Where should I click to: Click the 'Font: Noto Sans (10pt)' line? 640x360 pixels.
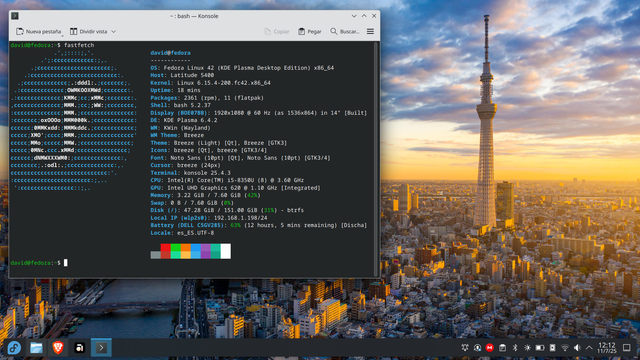(240, 158)
